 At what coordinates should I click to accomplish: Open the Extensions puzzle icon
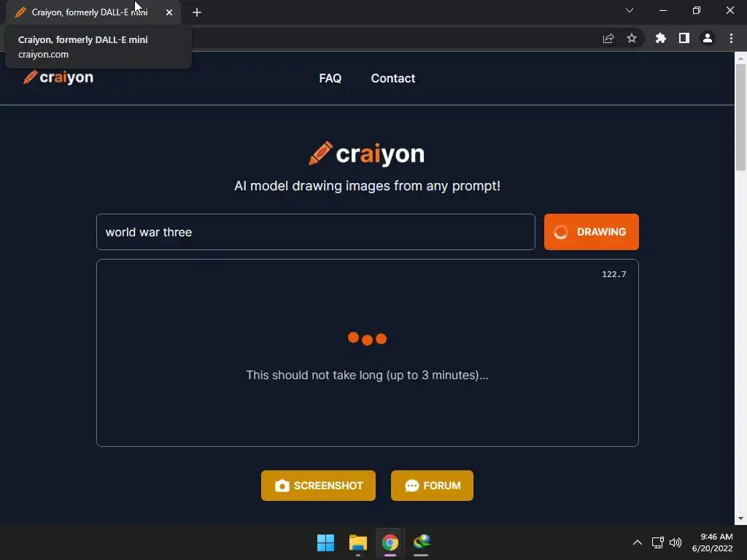pyautogui.click(x=661, y=38)
